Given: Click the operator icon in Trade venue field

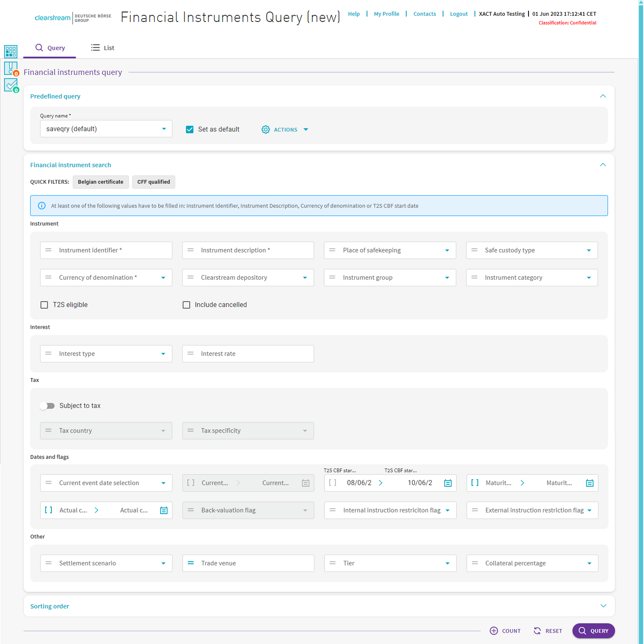Looking at the screenshot, I should tap(191, 563).
